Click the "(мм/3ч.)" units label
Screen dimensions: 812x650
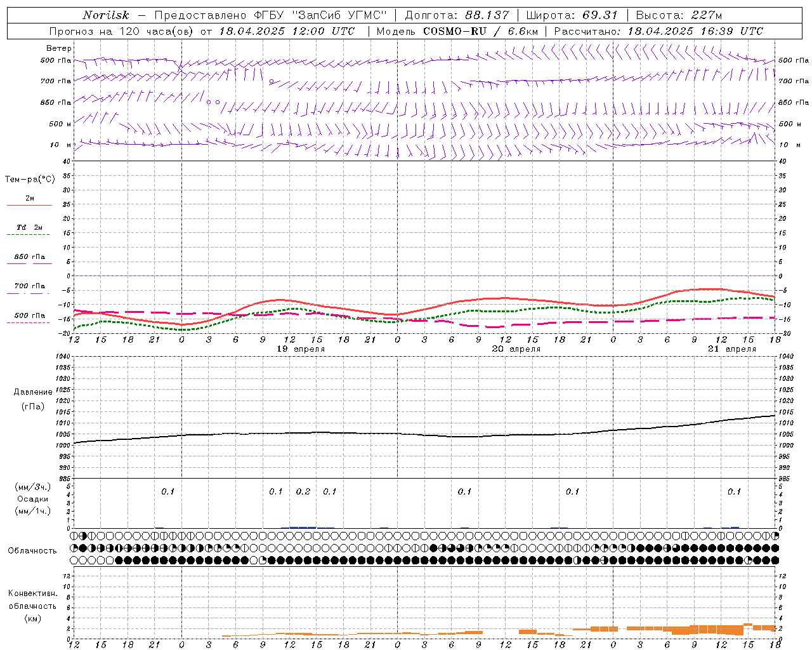pyautogui.click(x=33, y=487)
